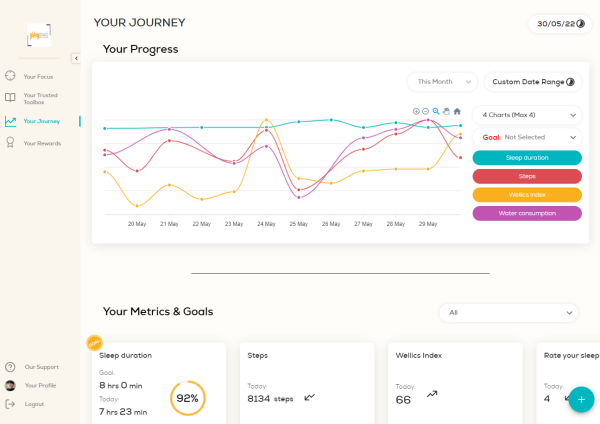This screenshot has height=424, width=600.
Task: Expand the 4 Charts (Max 4) dropdown
Action: coord(525,115)
